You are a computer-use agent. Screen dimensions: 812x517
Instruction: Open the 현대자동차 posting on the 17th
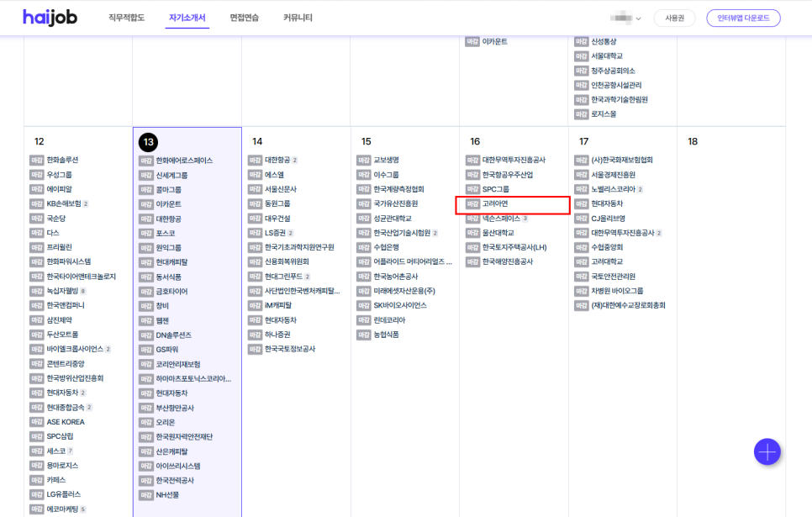tap(607, 203)
